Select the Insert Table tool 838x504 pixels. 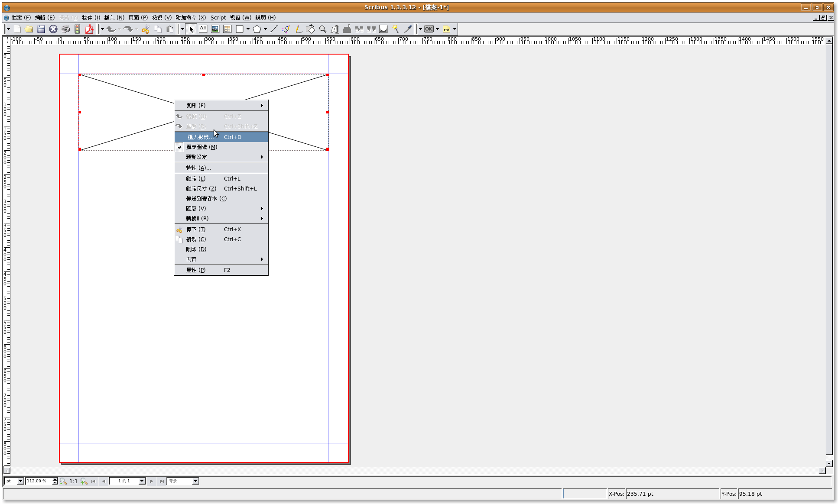227,29
